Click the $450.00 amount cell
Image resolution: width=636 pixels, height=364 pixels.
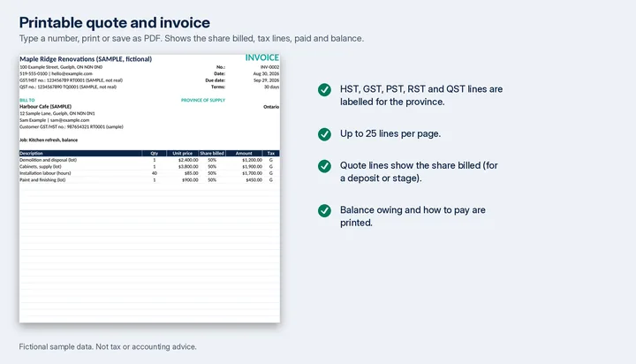pyautogui.click(x=254, y=179)
